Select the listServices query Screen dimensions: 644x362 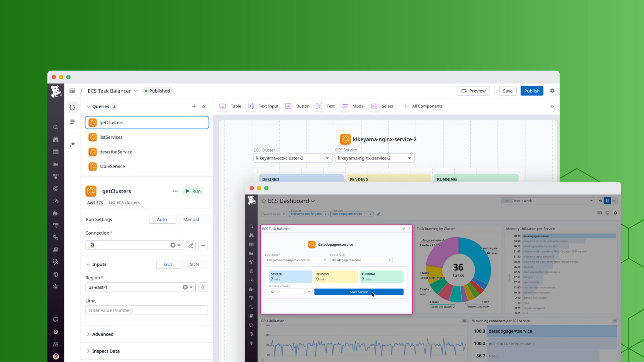click(x=111, y=137)
